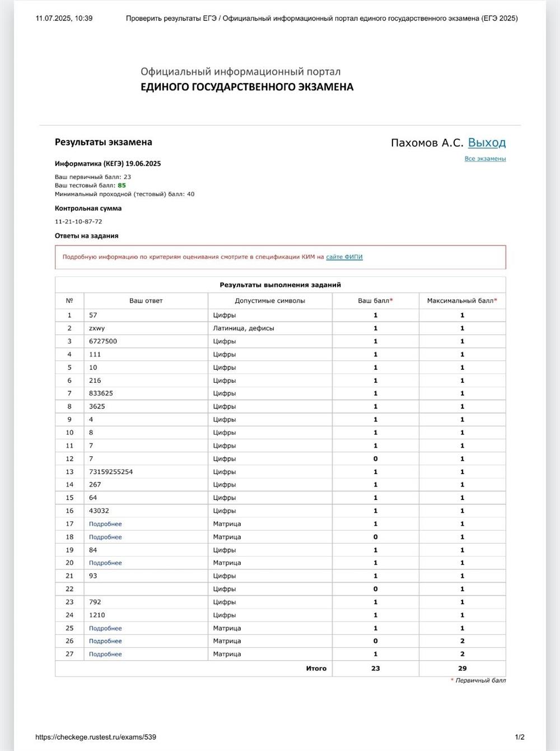Click the Ответы на задания heading

coord(86,236)
